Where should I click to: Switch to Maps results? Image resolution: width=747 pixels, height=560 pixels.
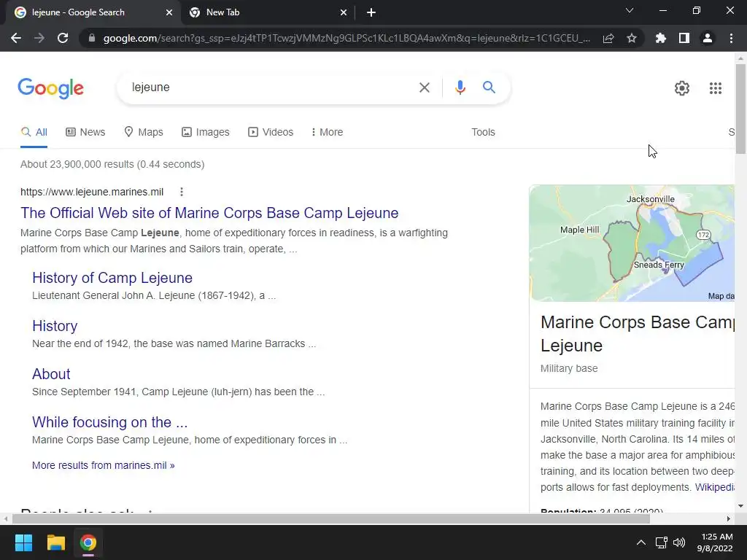144,133
